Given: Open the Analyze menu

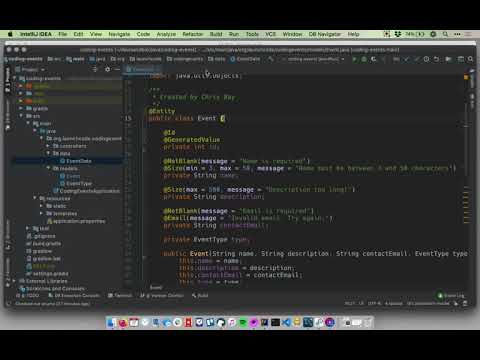Looking at the screenshot, I should pos(166,34).
